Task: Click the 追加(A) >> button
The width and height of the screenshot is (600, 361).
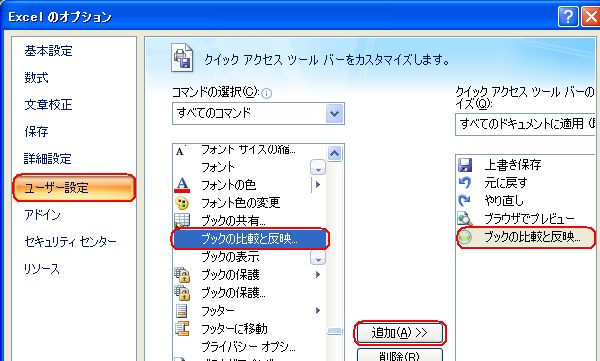Action: point(399,333)
